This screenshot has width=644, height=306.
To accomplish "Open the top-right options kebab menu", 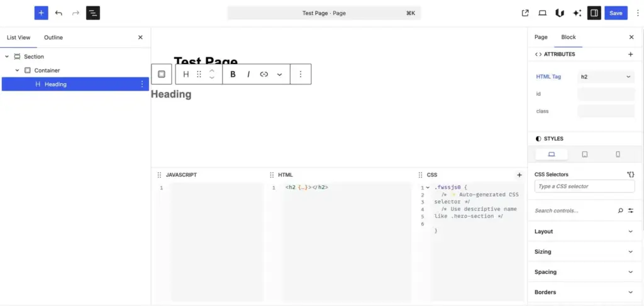I will click(x=638, y=13).
